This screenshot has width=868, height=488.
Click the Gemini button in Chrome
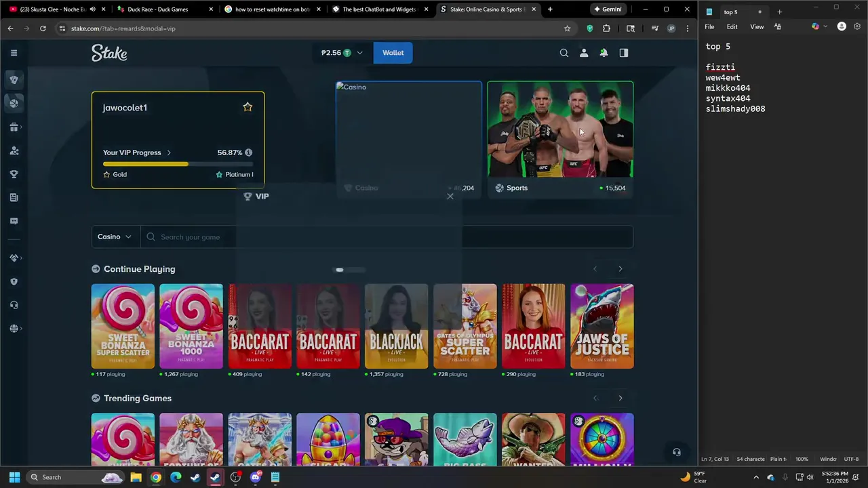608,9
